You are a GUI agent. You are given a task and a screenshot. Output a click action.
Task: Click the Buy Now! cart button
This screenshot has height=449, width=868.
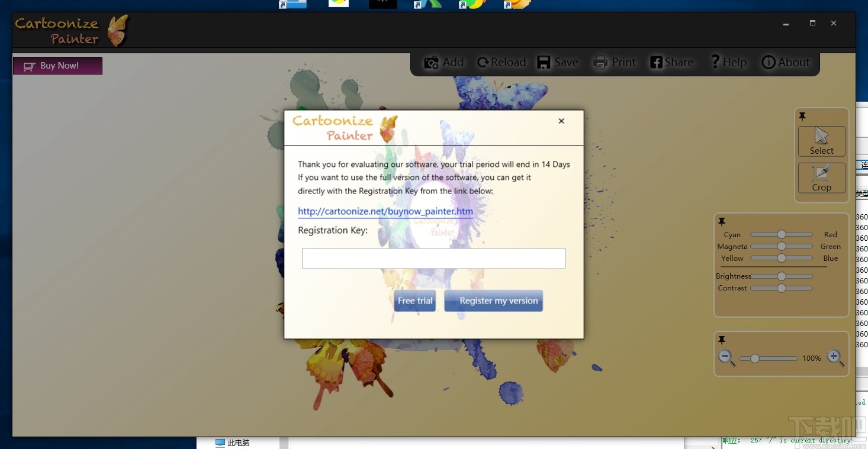pyautogui.click(x=57, y=66)
